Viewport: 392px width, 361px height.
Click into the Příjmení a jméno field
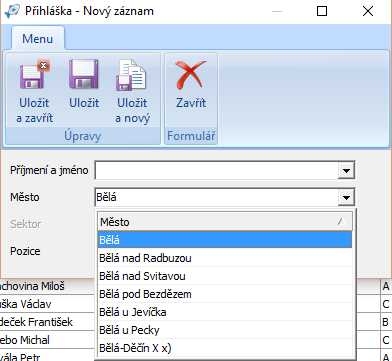coord(217,171)
